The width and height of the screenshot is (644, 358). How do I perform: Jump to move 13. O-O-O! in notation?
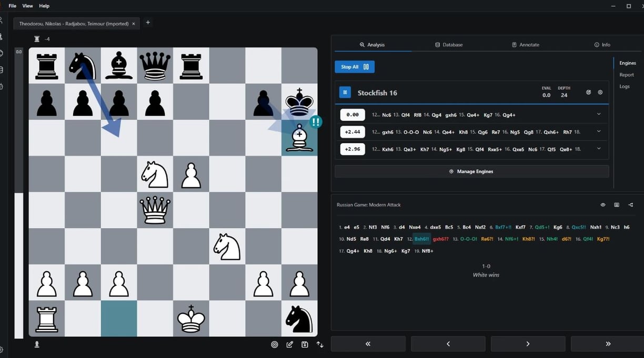tap(469, 239)
